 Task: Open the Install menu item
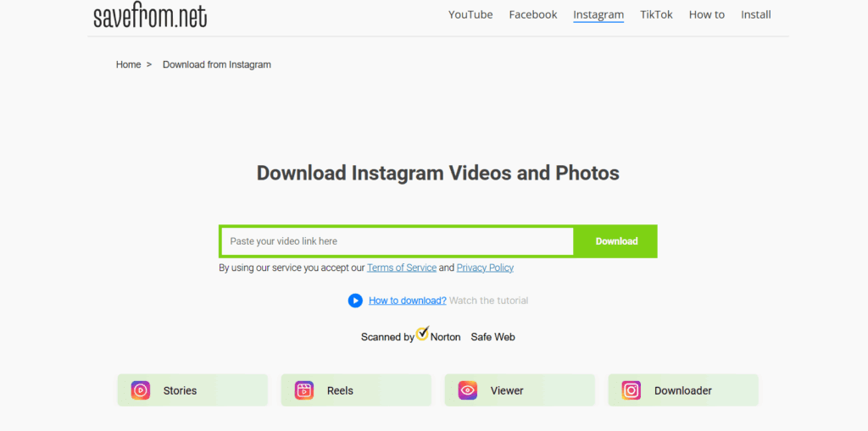pos(756,14)
